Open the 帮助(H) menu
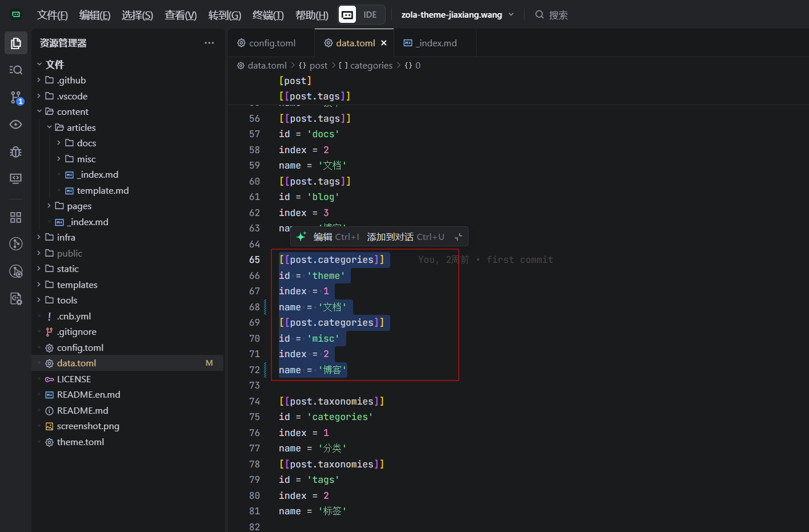The height and width of the screenshot is (532, 809). pos(312,15)
